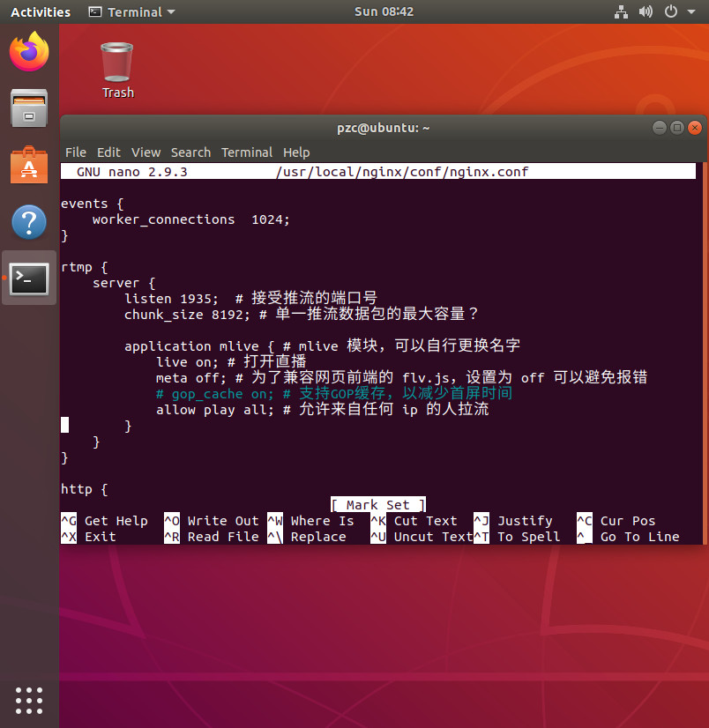
Task: Open the Terminal menu in menu bar
Action: coord(247,152)
